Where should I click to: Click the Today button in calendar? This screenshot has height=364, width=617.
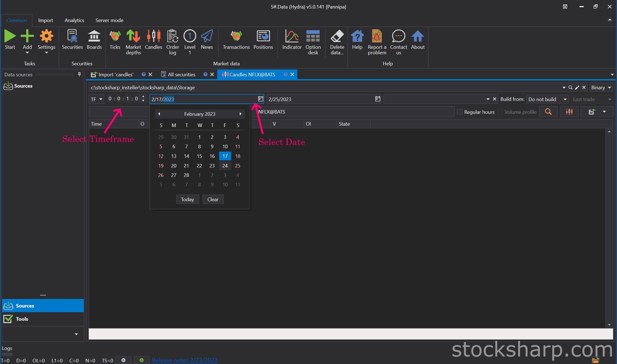point(187,199)
